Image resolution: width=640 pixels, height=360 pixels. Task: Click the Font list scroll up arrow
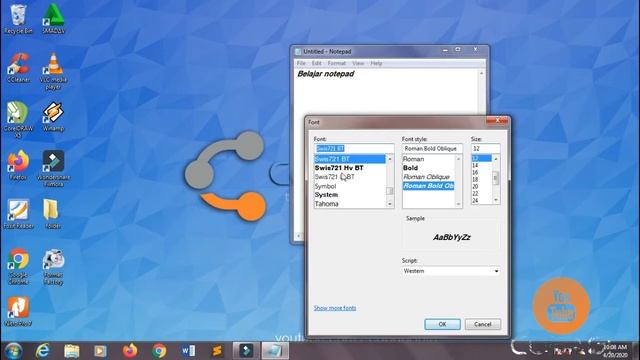(390, 159)
